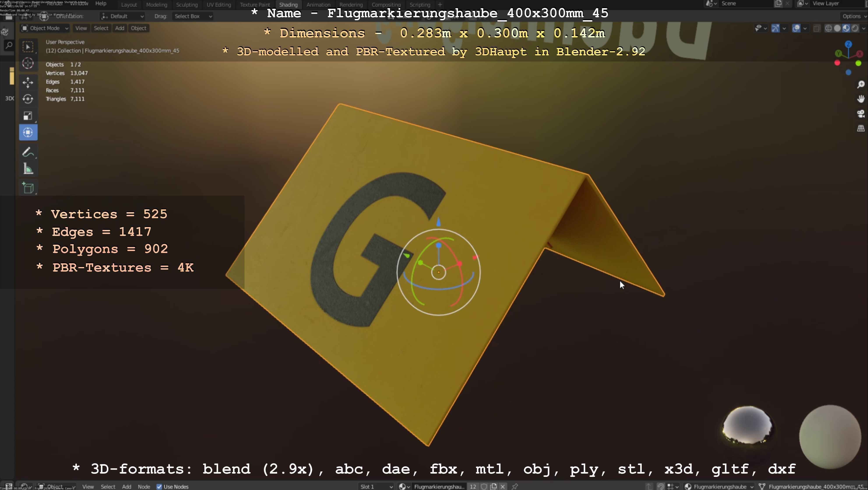Switch to wireframe viewport shading
The image size is (868, 490).
tap(828, 28)
